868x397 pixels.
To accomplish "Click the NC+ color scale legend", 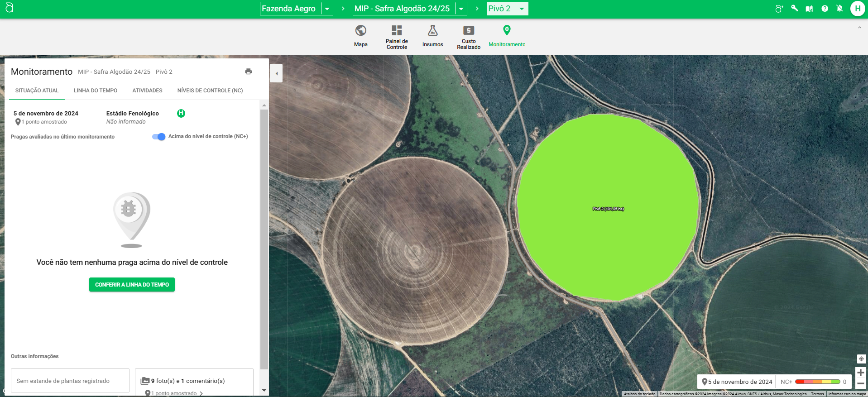I will pos(817,382).
